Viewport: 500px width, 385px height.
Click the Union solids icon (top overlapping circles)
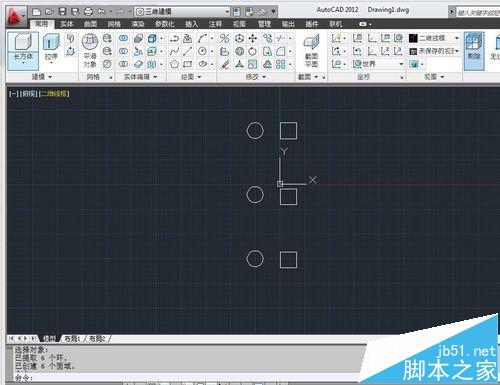(x=124, y=39)
